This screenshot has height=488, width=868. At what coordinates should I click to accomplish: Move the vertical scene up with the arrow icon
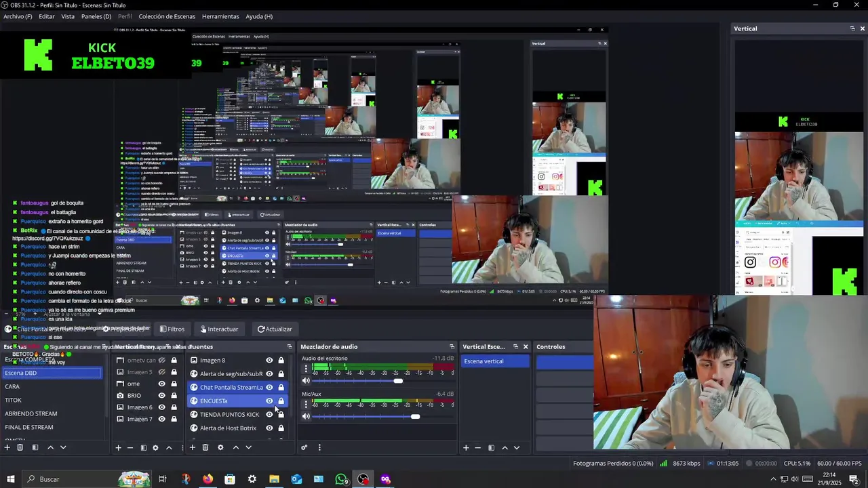[x=505, y=447]
